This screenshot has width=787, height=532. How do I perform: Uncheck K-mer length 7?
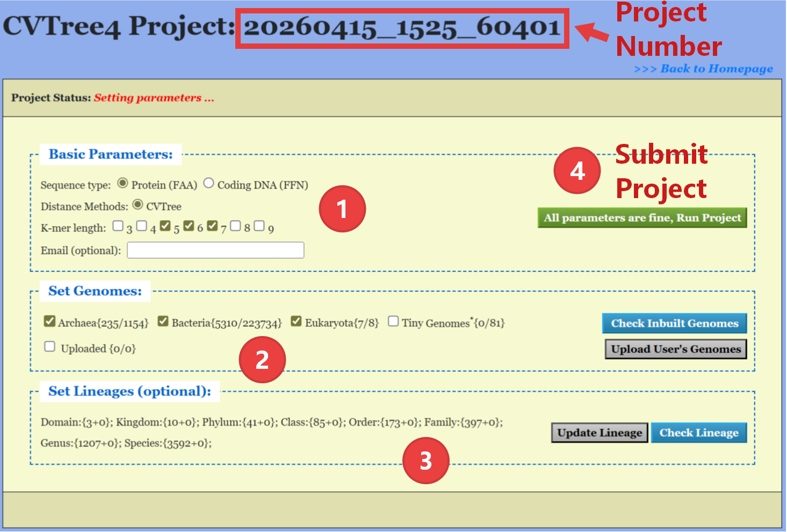click(x=212, y=226)
